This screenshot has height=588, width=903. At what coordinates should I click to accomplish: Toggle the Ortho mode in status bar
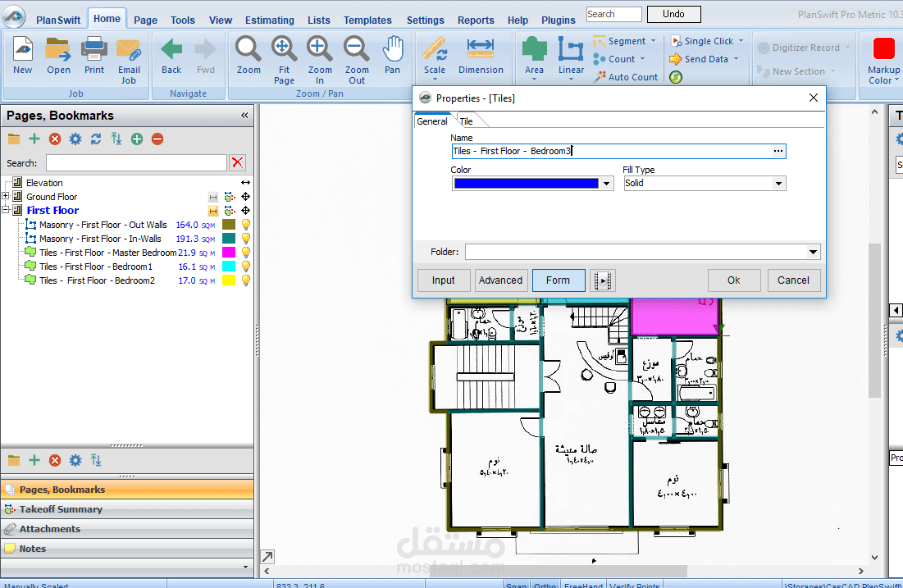[x=545, y=585]
